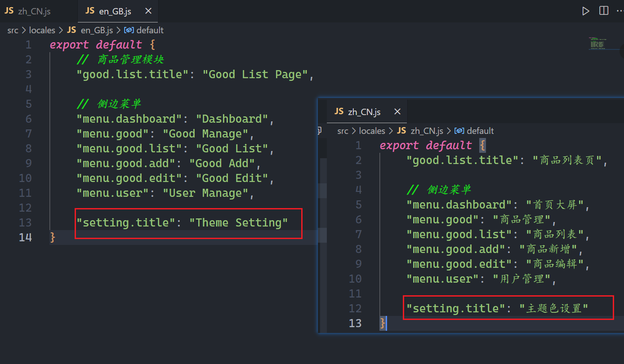The height and width of the screenshot is (364, 624).
Task: Click the symbol icon beside 'default' in en_GB.js breadcrumb
Action: (129, 30)
